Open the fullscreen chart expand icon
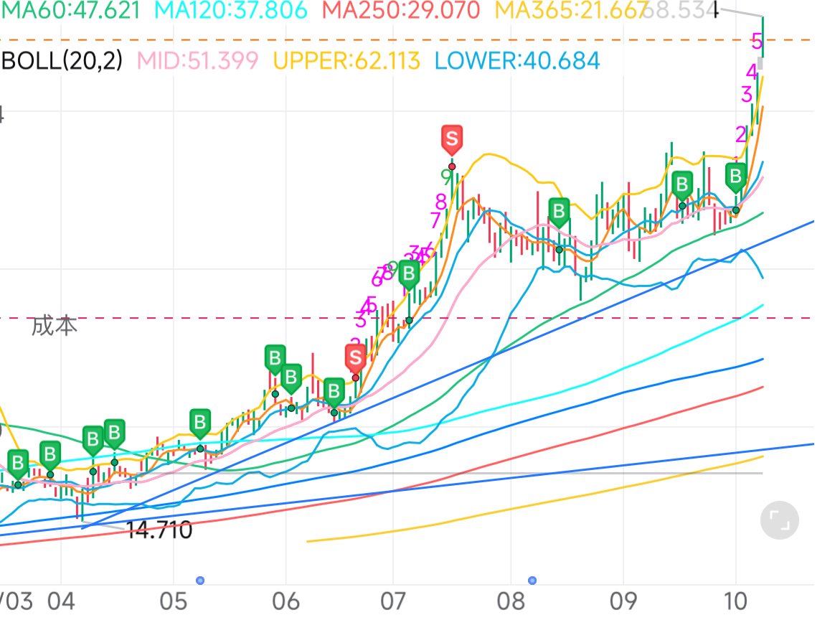840x638 pixels. pyautogui.click(x=780, y=520)
